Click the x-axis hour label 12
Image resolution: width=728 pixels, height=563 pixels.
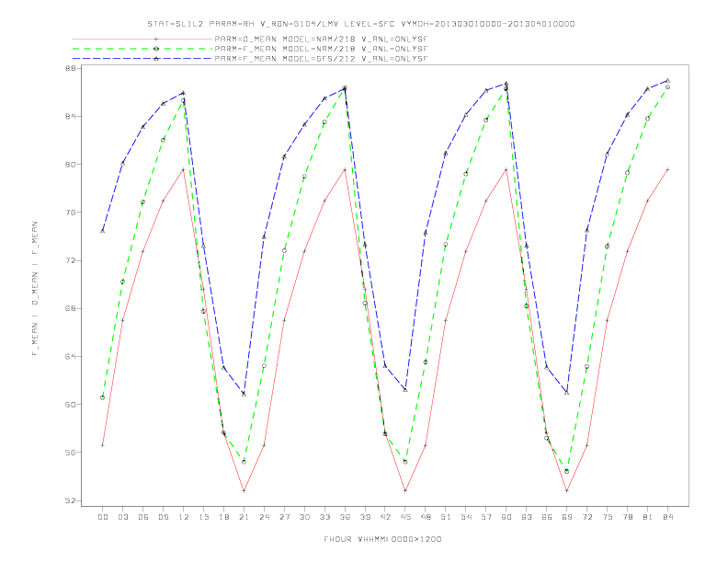pyautogui.click(x=184, y=517)
